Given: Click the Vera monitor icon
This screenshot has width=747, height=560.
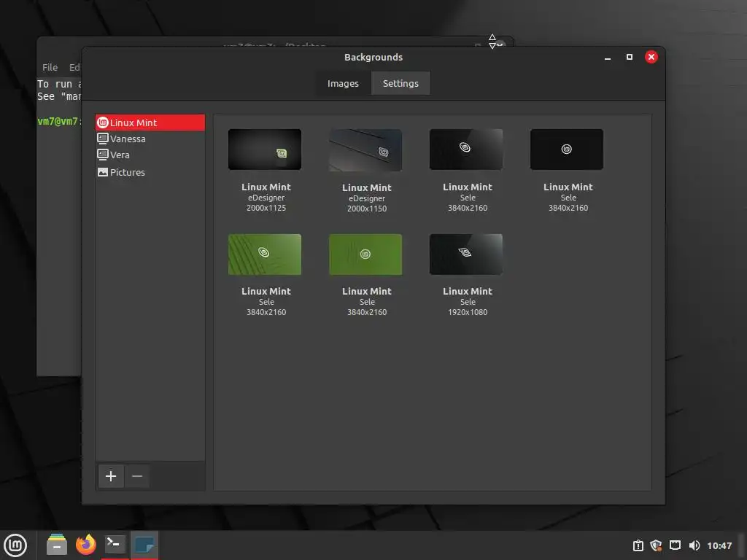Looking at the screenshot, I should [102, 155].
